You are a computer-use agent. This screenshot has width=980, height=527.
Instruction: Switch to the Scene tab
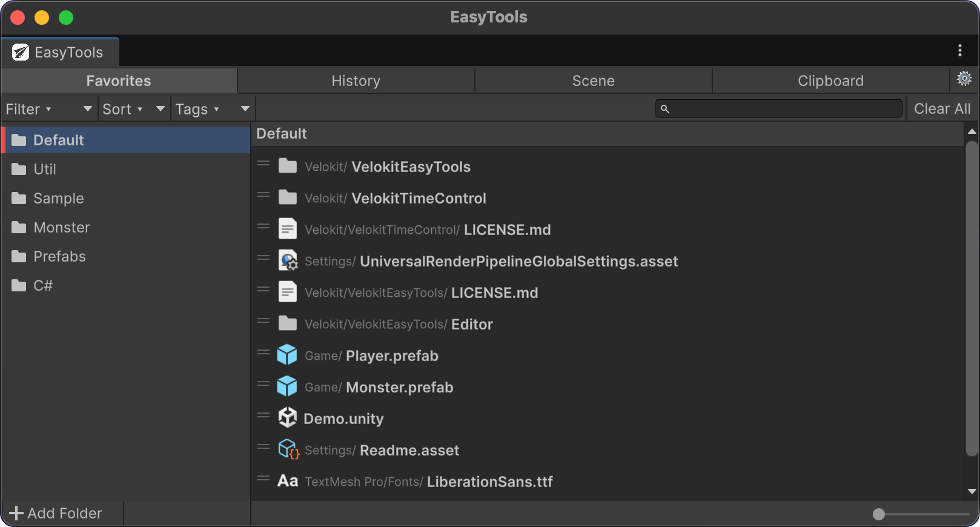[x=594, y=81]
